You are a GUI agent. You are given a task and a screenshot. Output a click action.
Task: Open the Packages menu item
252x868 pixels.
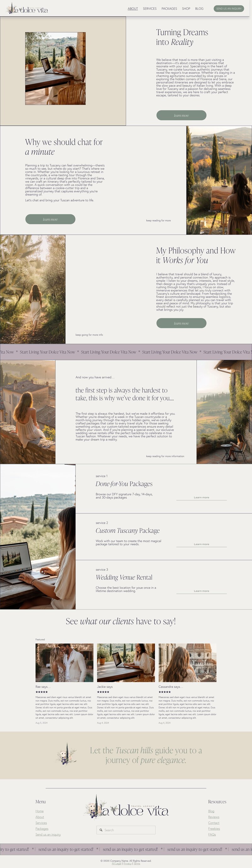pyautogui.click(x=169, y=8)
